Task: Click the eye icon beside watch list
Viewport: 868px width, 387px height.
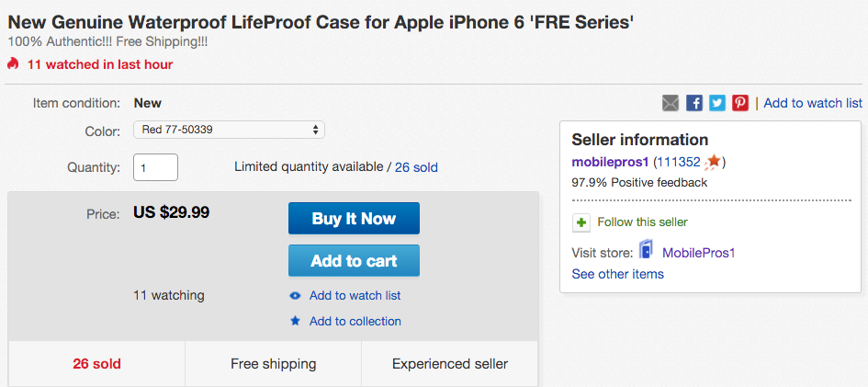Action: point(295,296)
